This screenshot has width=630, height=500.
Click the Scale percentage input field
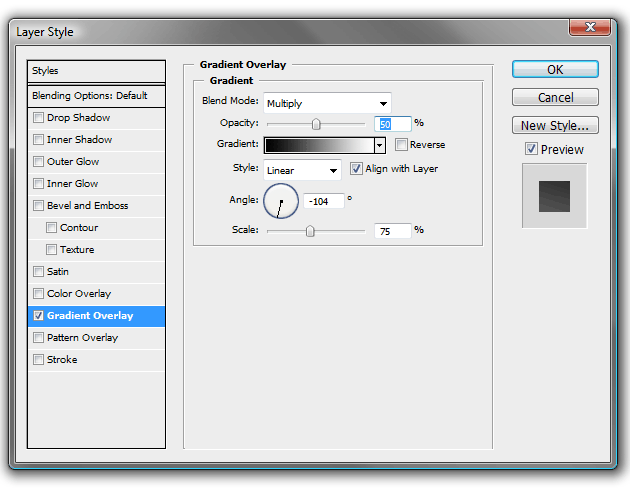(x=393, y=231)
